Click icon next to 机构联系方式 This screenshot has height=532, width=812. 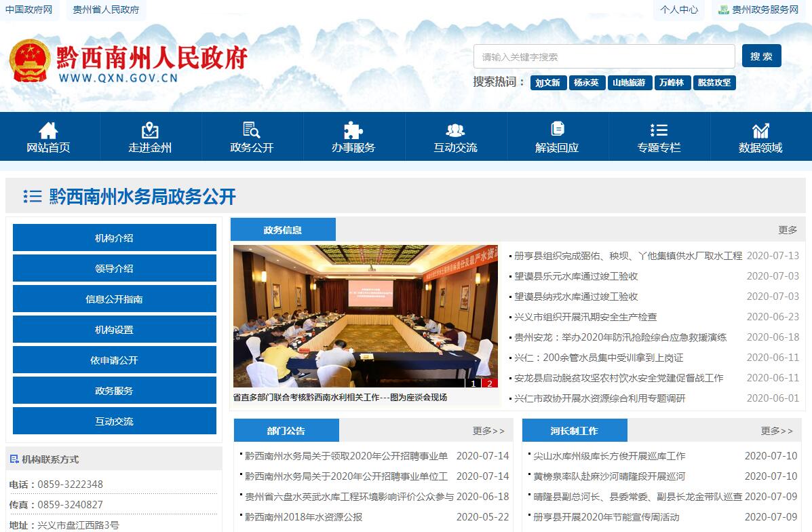tap(14, 459)
